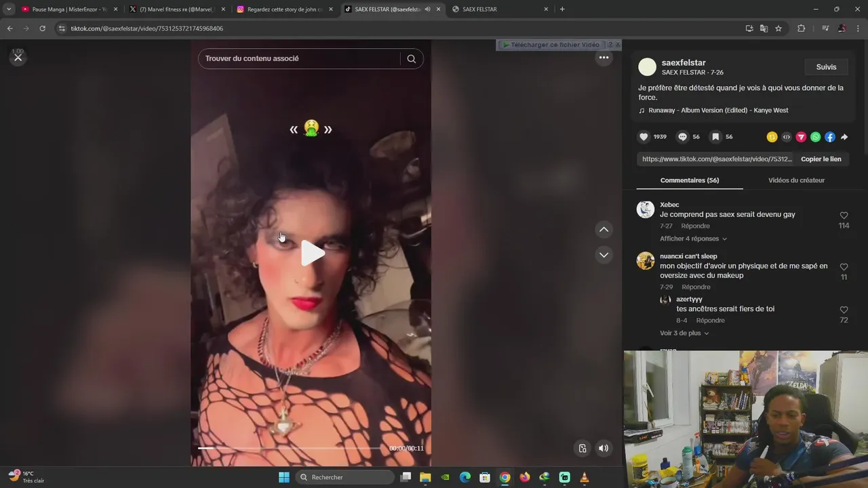Go to next video with down chevron
This screenshot has height=488, width=868.
click(x=604, y=255)
